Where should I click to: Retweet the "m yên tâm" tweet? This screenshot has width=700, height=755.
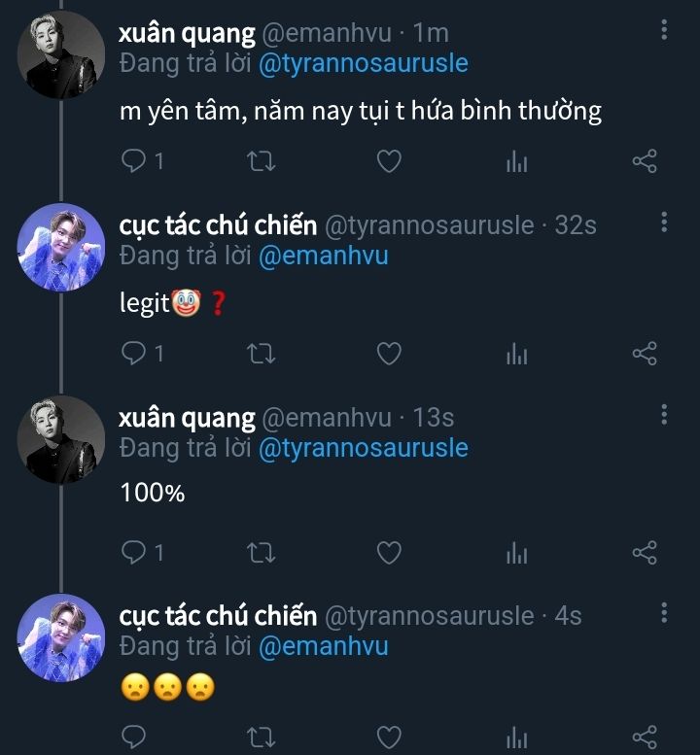pos(262,161)
